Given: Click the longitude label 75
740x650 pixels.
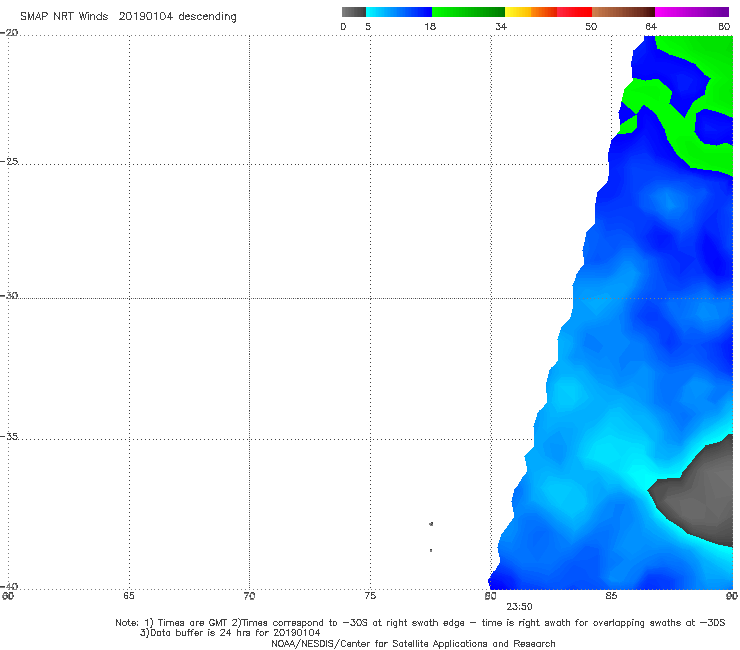Looking at the screenshot, I should tap(370, 596).
